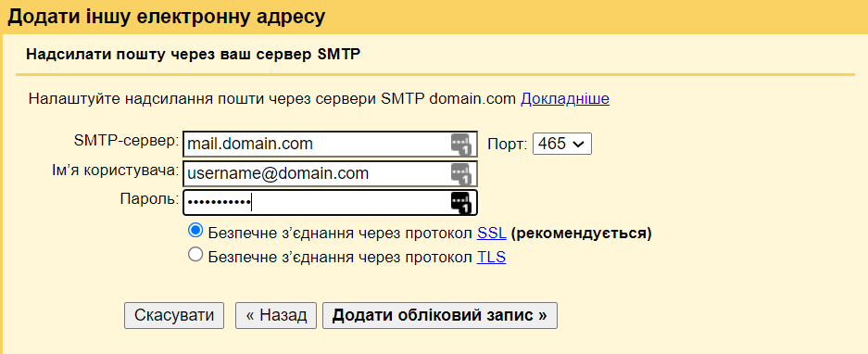Click into the Пароль password field
Screen dimensions: 868x354
pyautogui.click(x=330, y=203)
